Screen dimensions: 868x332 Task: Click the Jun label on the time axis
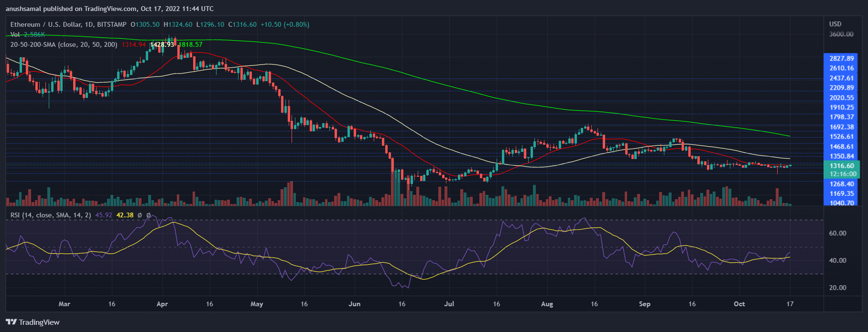pos(354,304)
